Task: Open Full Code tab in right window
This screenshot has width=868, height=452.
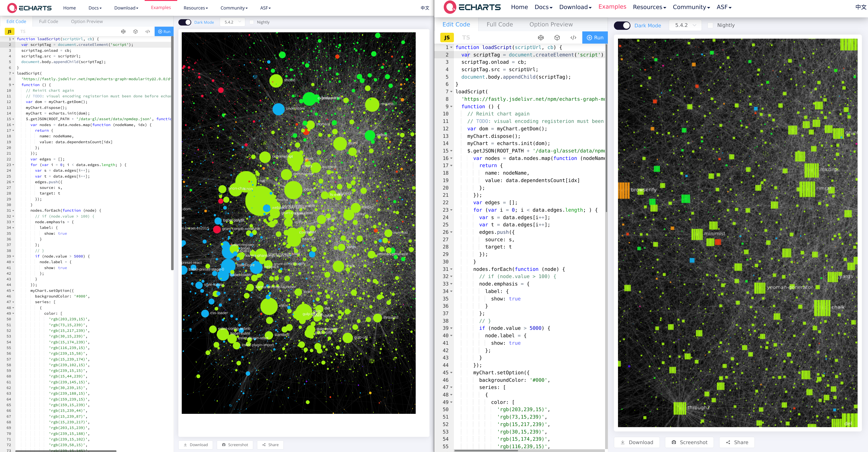Action: [499, 24]
